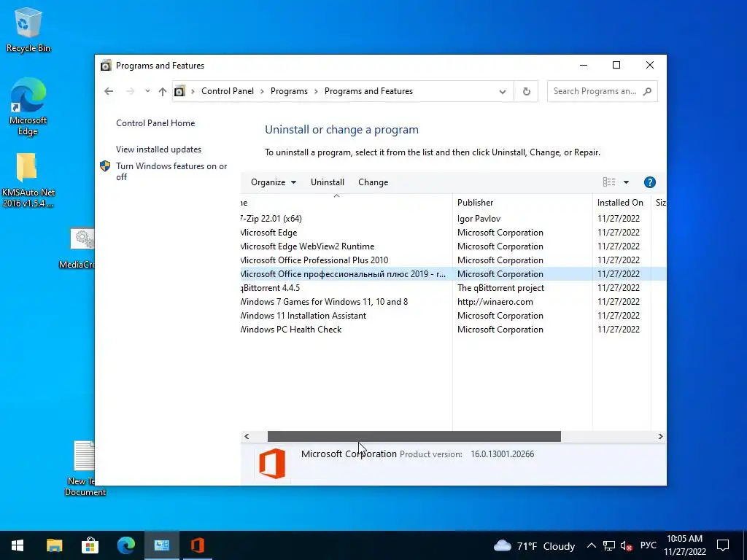
Task: Sort by Installed On column header
Action: pos(622,203)
